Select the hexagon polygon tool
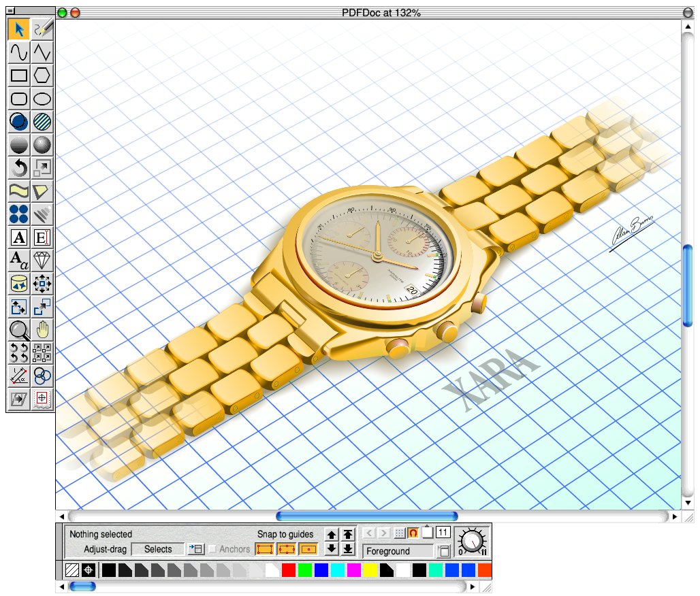This screenshot has height=596, width=700. (43, 76)
